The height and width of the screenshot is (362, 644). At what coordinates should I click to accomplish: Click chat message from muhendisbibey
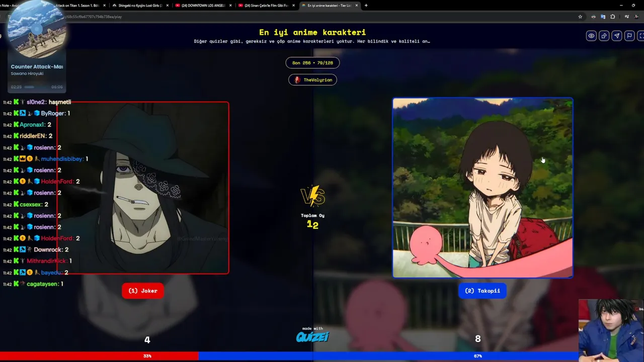coord(46,159)
